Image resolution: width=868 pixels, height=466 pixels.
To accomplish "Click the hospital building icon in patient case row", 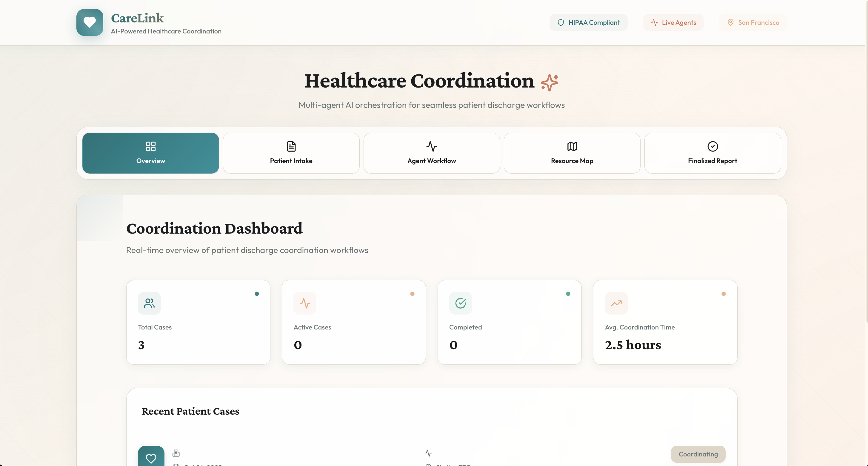I will pos(176,453).
